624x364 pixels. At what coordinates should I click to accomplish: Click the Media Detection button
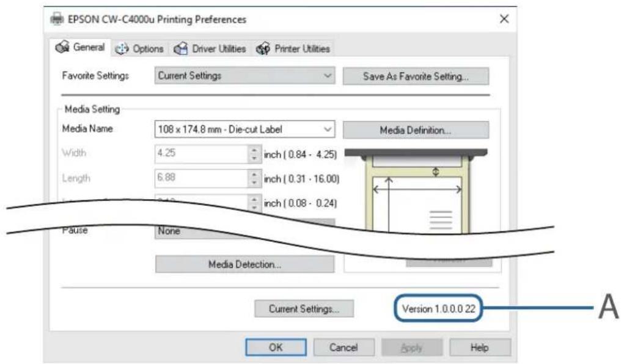tap(244, 264)
